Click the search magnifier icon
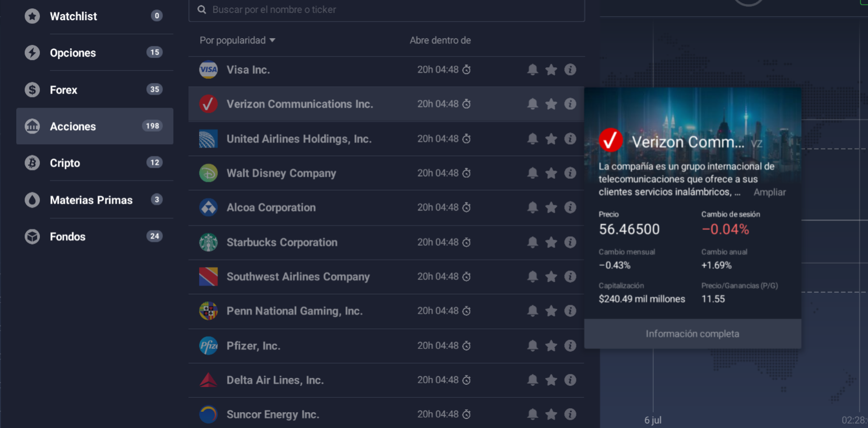 click(202, 10)
